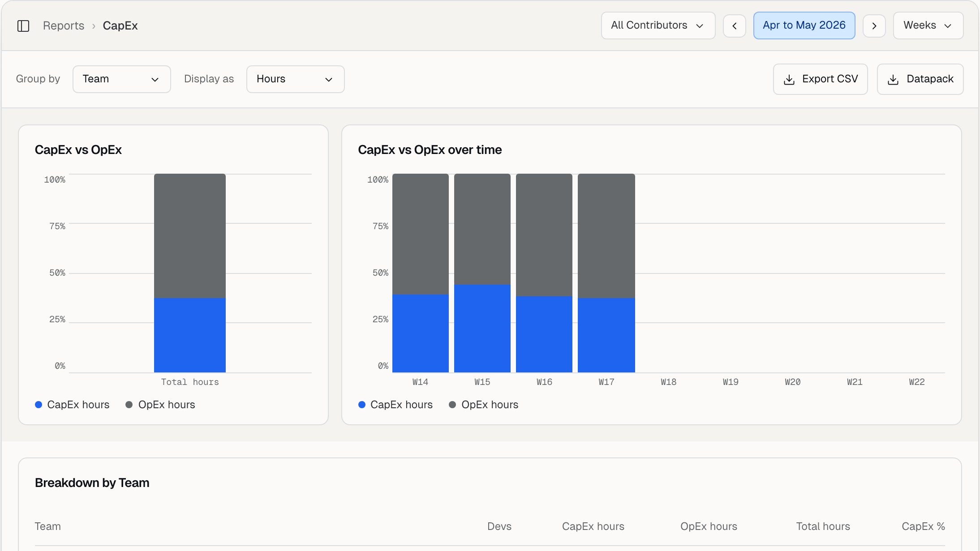
Task: Open the Group by Team dropdown
Action: 121,79
